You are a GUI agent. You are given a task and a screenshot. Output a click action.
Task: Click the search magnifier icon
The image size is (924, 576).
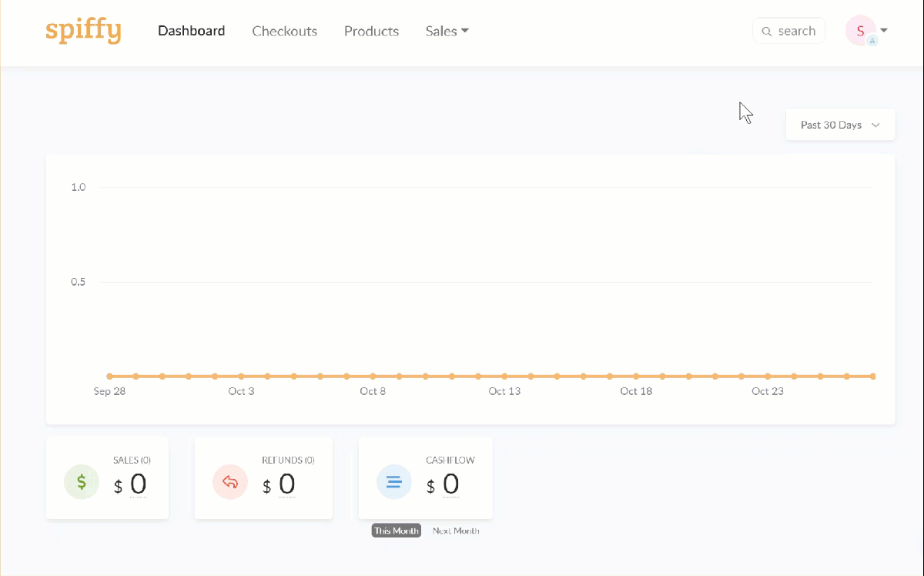pyautogui.click(x=766, y=32)
